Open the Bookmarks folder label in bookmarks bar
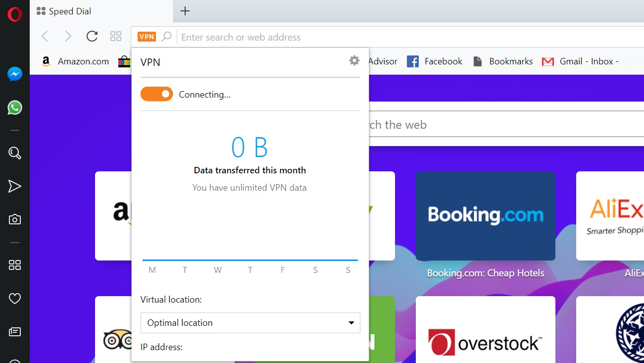This screenshot has height=363, width=644. click(x=511, y=61)
